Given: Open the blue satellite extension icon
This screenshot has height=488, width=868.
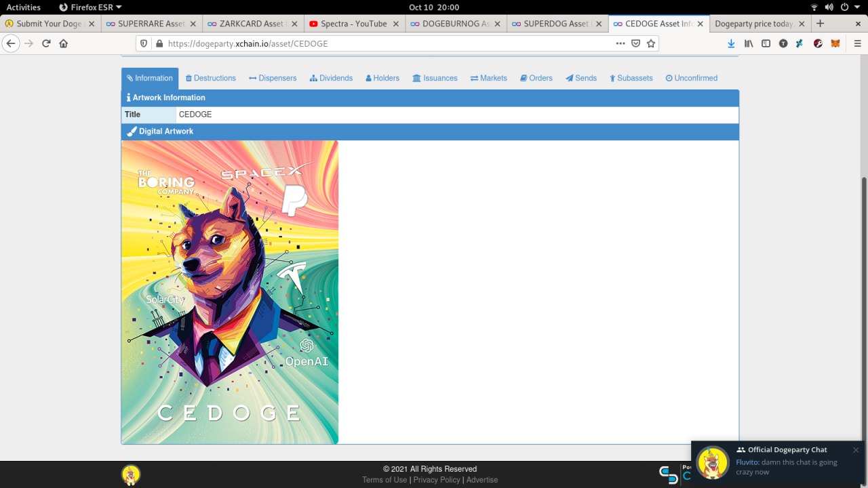Looking at the screenshot, I should coord(800,43).
